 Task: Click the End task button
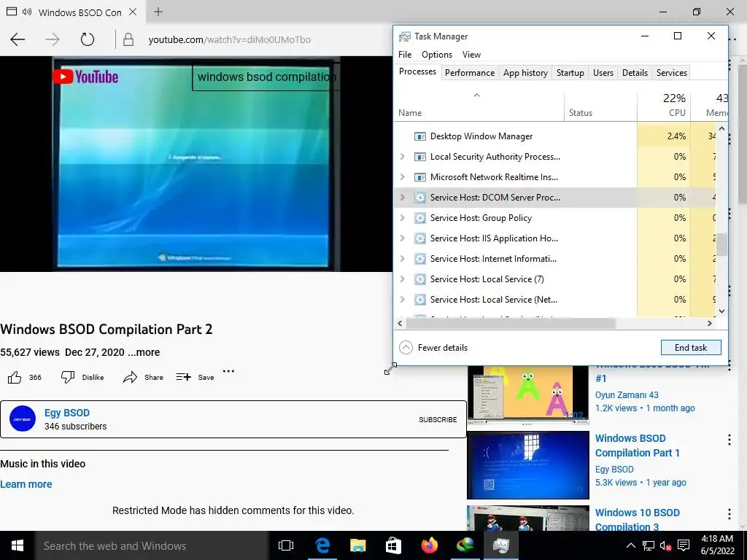coord(691,348)
